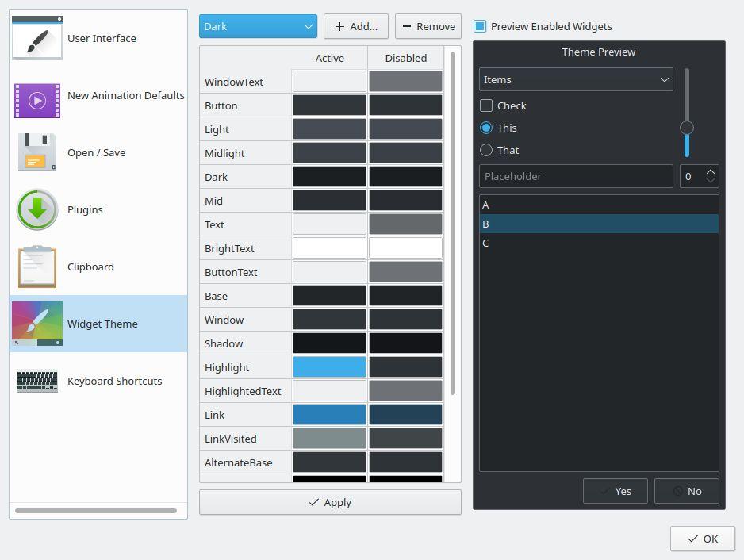Image resolution: width=744 pixels, height=560 pixels.
Task: Pick the Active Shadow color swatch
Action: (329, 343)
